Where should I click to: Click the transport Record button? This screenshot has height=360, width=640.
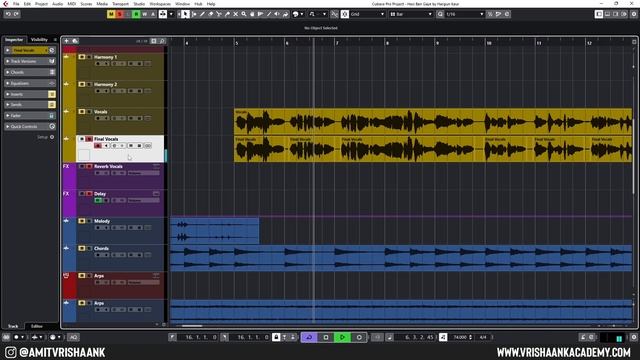[359, 337]
